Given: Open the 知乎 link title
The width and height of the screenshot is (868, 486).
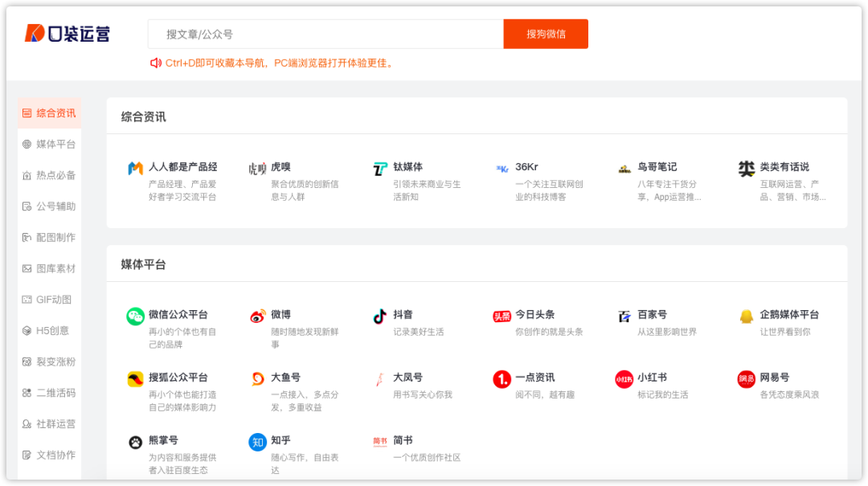Looking at the screenshot, I should pos(280,440).
